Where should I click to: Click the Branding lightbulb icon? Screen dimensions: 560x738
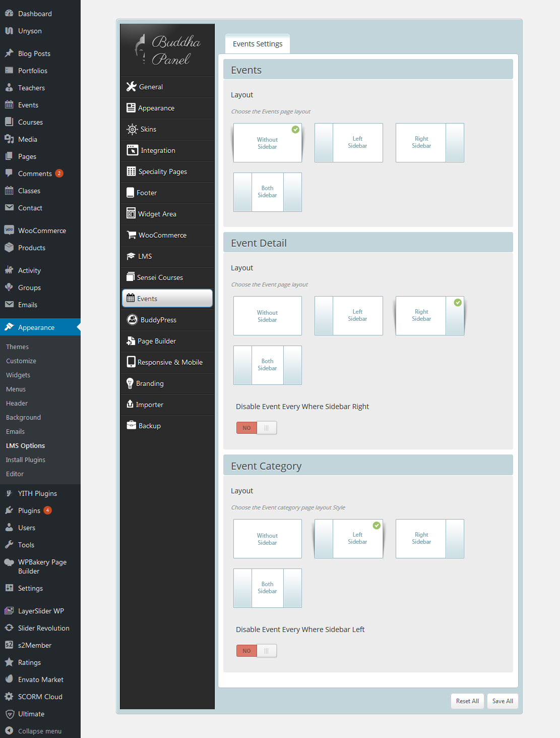coord(130,383)
